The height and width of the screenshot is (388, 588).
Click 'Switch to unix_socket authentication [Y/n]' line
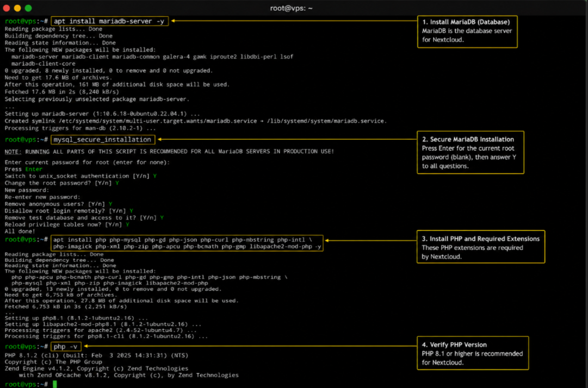pos(81,176)
